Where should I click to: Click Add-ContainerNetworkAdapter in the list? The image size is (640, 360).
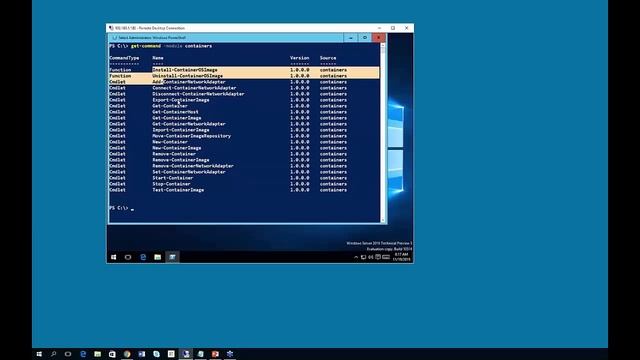pyautogui.click(x=189, y=82)
